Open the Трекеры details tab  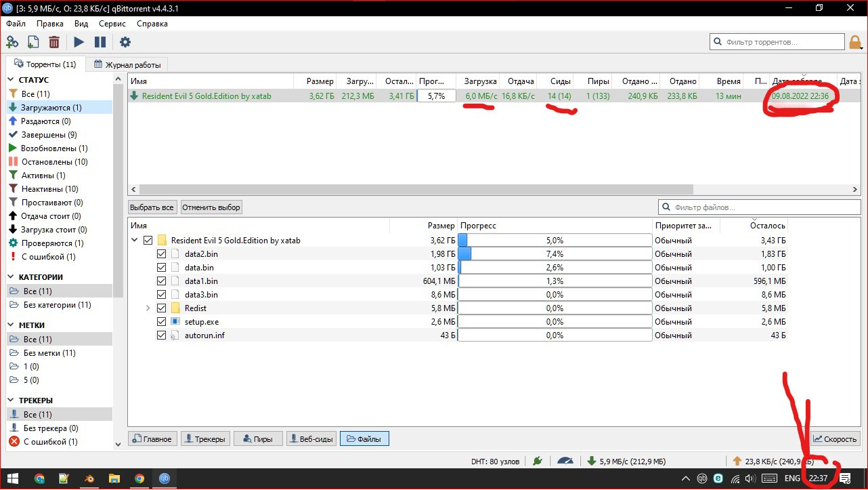click(x=205, y=439)
